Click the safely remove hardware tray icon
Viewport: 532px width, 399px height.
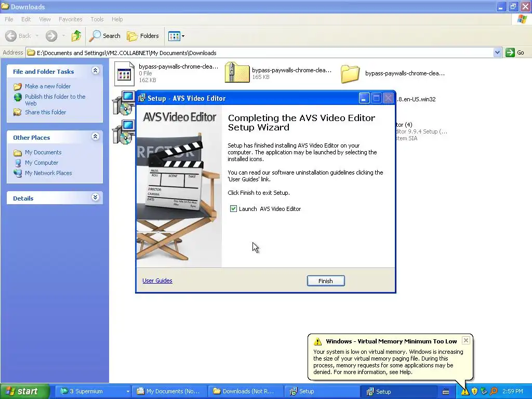(484, 392)
